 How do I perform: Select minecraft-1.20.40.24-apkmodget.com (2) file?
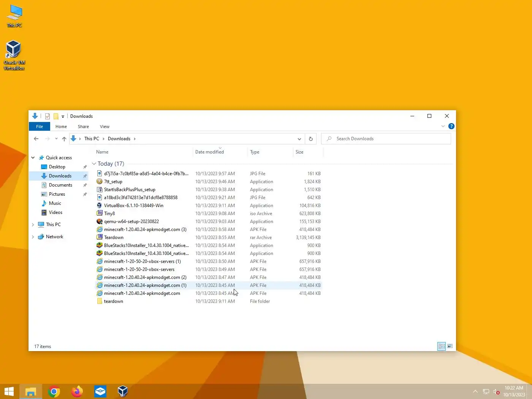pyautogui.click(x=145, y=277)
